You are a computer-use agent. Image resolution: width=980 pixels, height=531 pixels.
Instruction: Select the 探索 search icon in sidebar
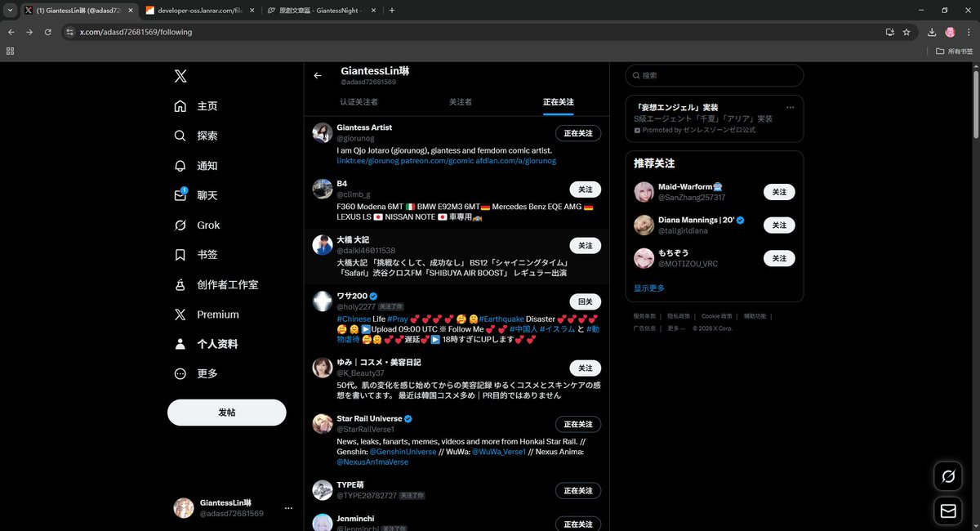[x=180, y=136]
